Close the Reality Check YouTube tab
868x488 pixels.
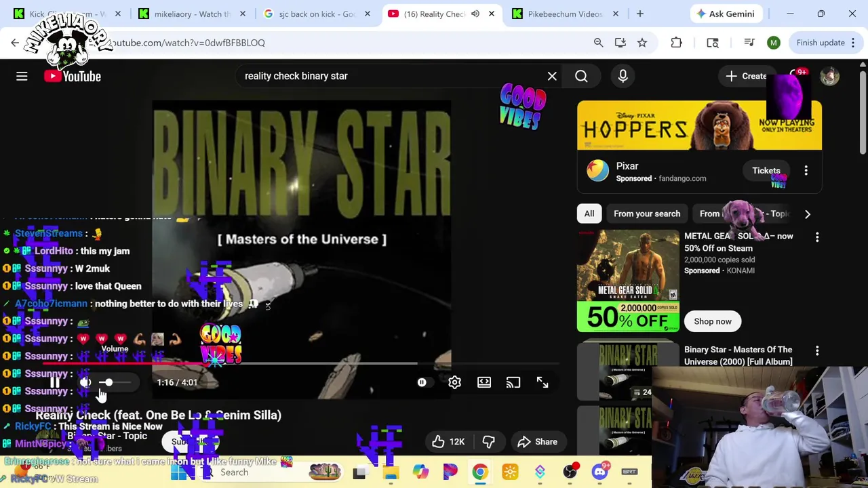[x=492, y=14]
